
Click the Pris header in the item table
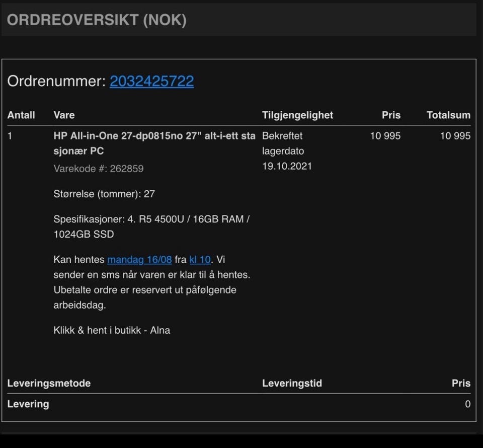coord(391,115)
